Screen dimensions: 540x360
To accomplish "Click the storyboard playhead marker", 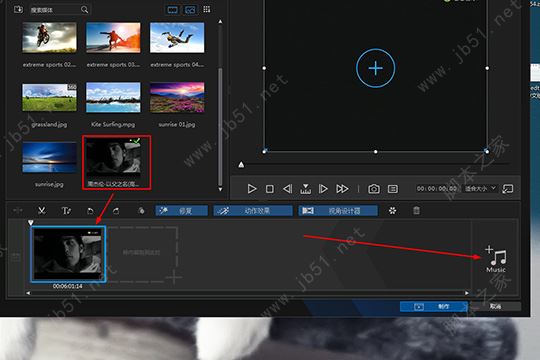I will click(x=31, y=223).
